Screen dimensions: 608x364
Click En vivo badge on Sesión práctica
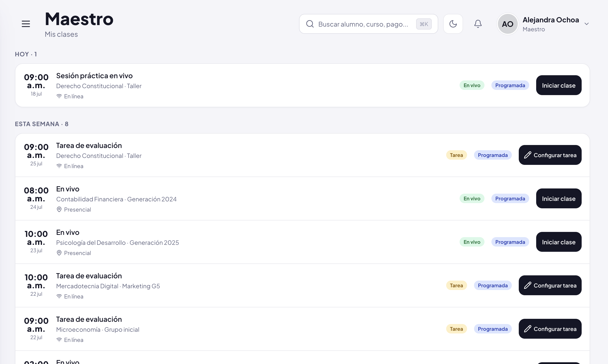(472, 85)
